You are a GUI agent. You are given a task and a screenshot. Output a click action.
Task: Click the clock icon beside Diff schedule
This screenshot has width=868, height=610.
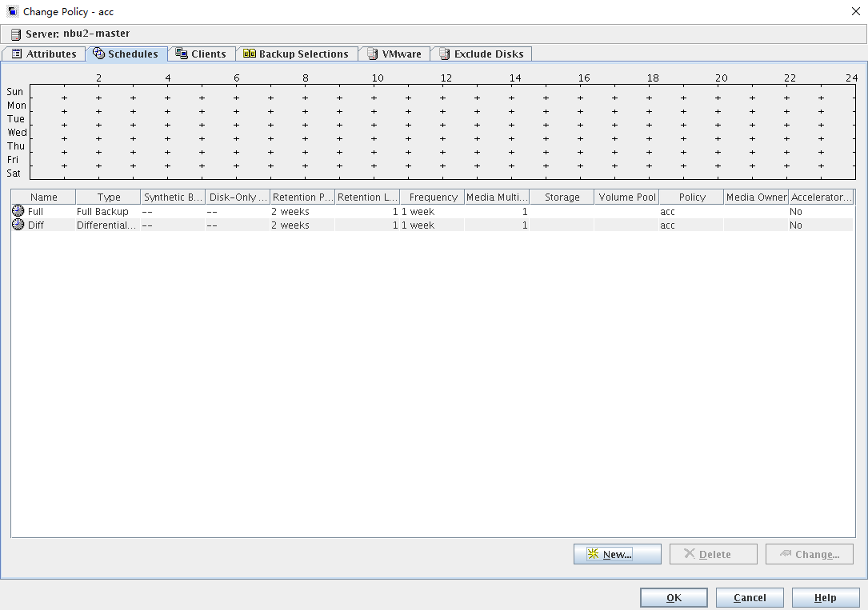18,225
